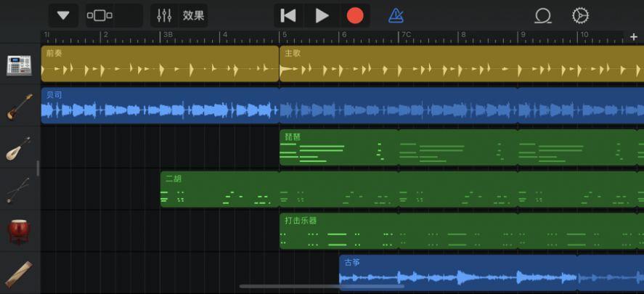Expand track controls with mixer sliders button
This screenshot has width=644, height=294.
coord(165,15)
